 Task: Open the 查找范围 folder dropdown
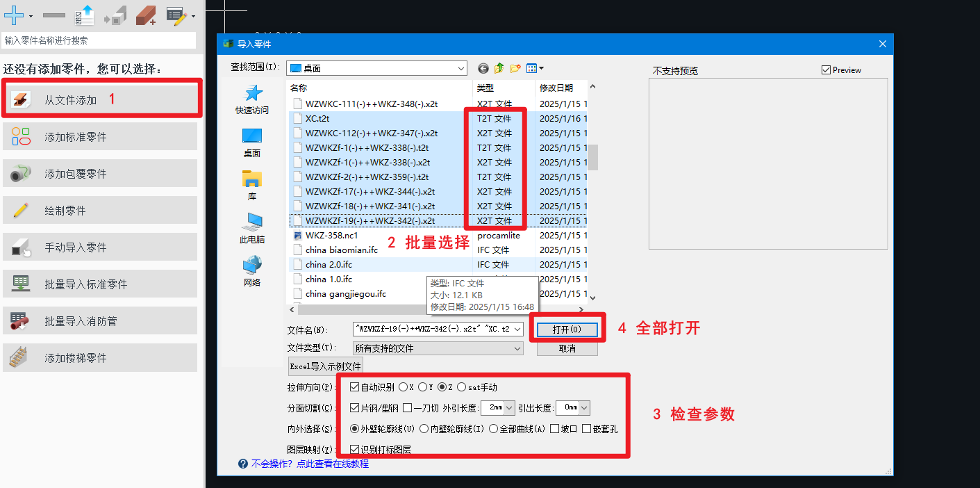coord(376,68)
